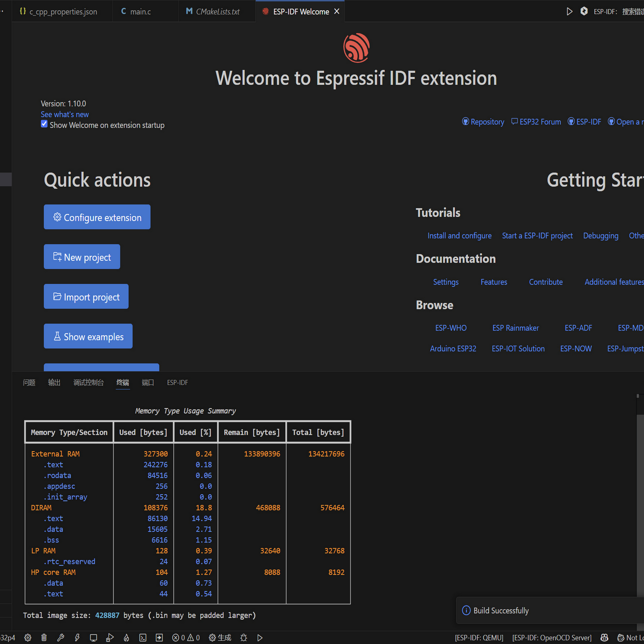
Task: Click the build project wrench icon
Action: click(x=61, y=637)
